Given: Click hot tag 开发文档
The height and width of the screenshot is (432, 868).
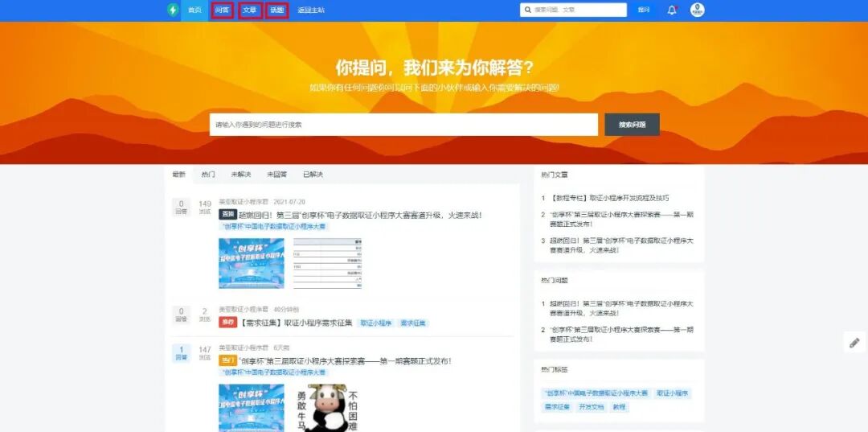Looking at the screenshot, I should coord(592,406).
